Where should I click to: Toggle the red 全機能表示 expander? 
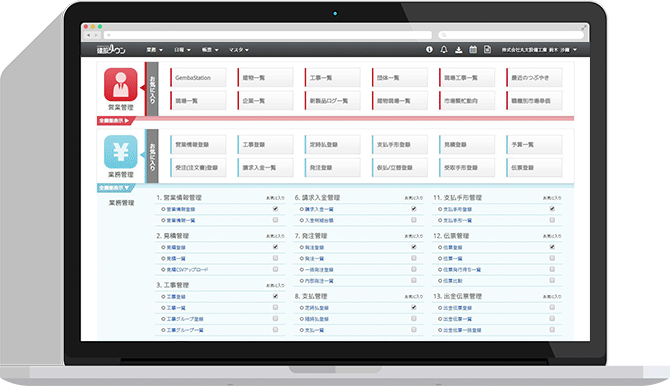click(114, 121)
